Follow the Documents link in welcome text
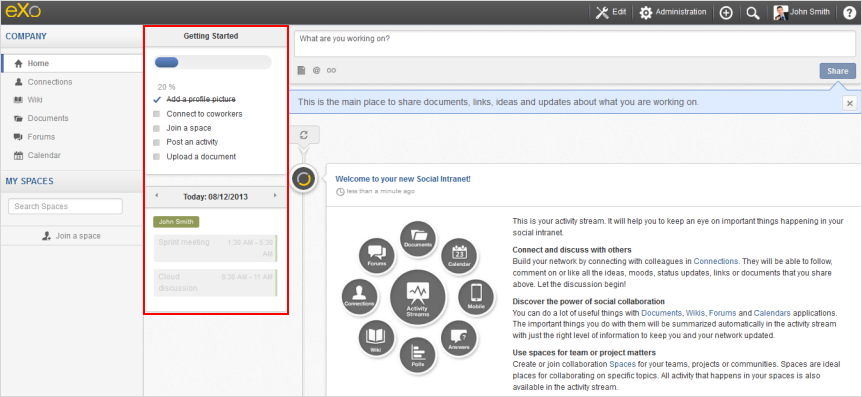 (661, 313)
